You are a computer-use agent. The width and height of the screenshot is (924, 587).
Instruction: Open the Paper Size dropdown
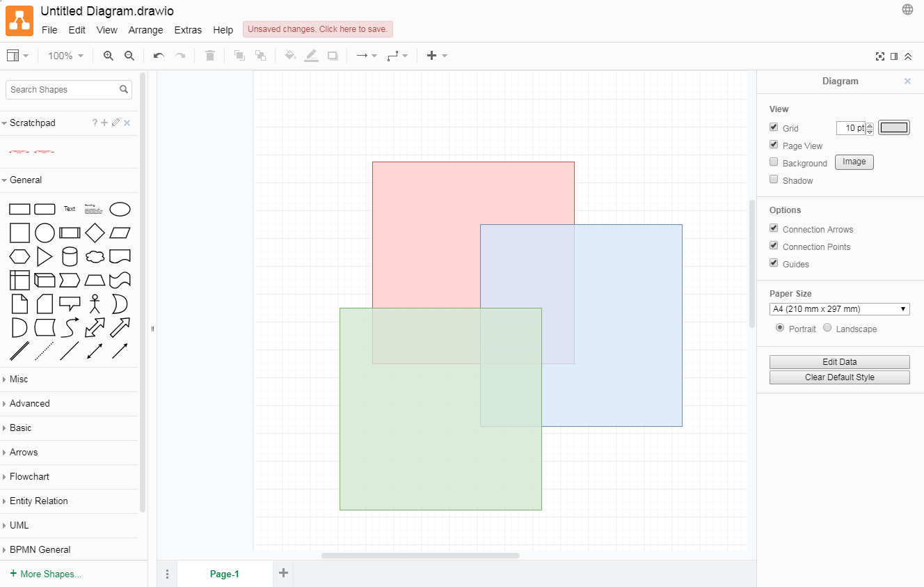(839, 308)
